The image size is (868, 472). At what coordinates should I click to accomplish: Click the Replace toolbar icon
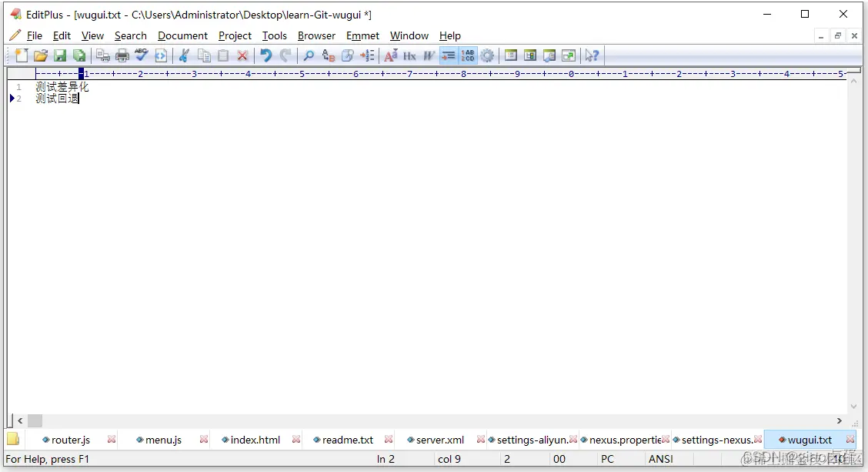coord(329,55)
